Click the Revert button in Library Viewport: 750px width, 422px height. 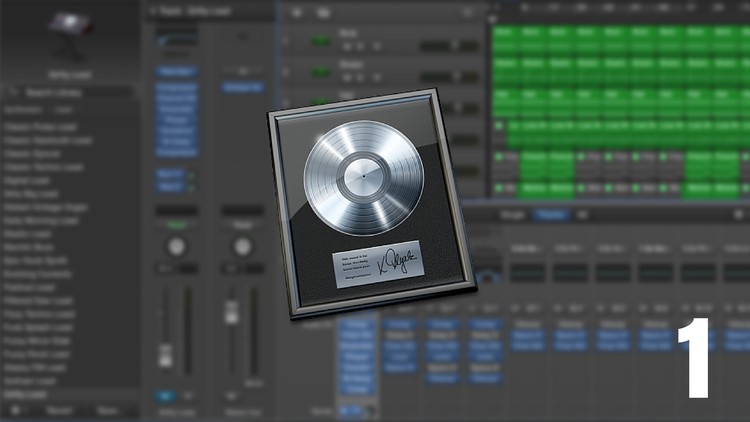[59, 411]
